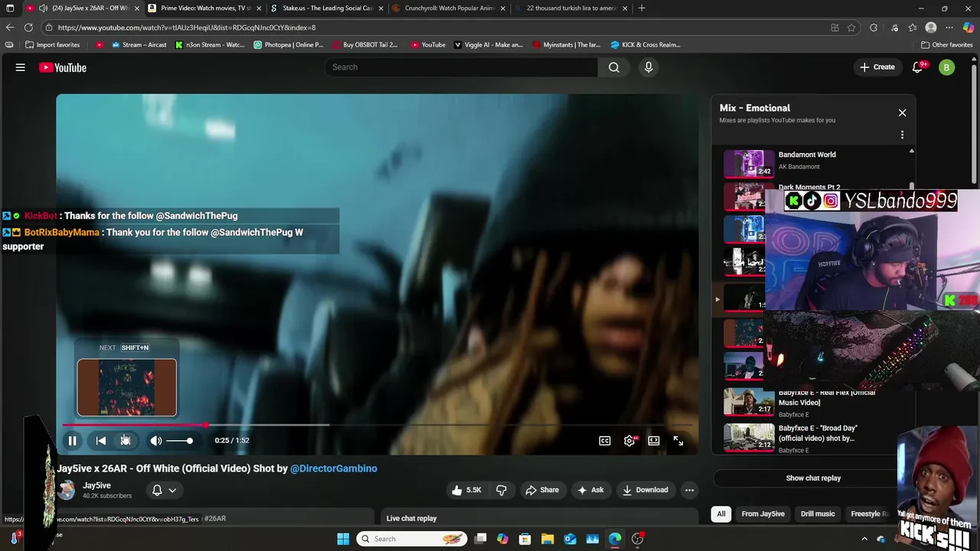
Task: Click the Share button
Action: [x=541, y=490]
